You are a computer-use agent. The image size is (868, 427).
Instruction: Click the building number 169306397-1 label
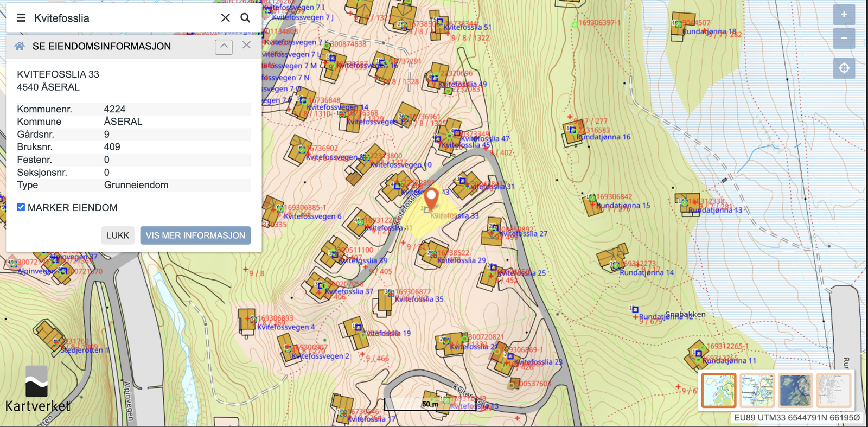pyautogui.click(x=599, y=23)
